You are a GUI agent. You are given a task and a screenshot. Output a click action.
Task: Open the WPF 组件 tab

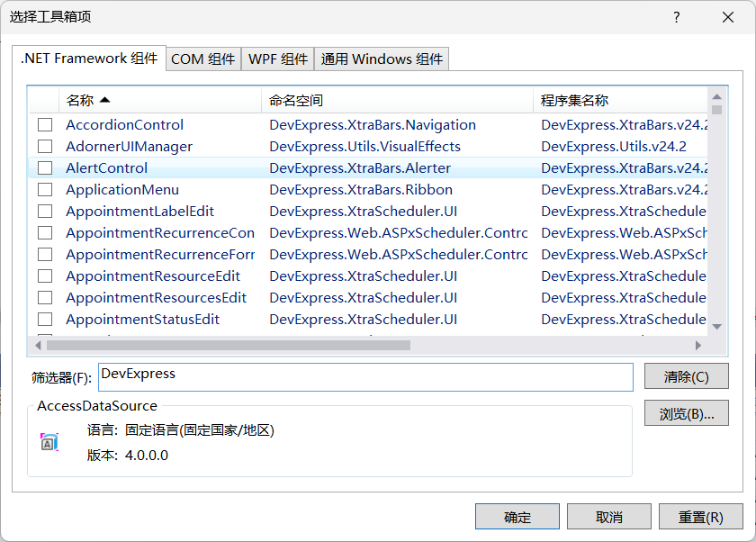(277, 59)
